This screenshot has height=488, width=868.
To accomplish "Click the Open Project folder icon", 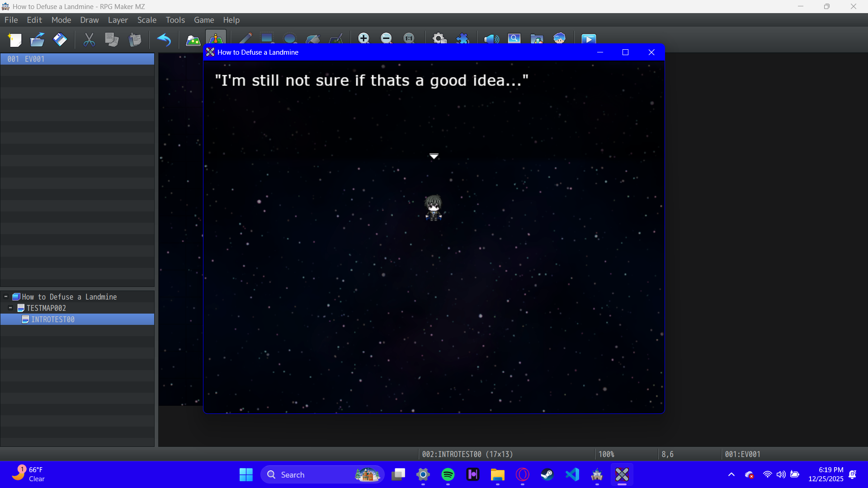I will (37, 40).
